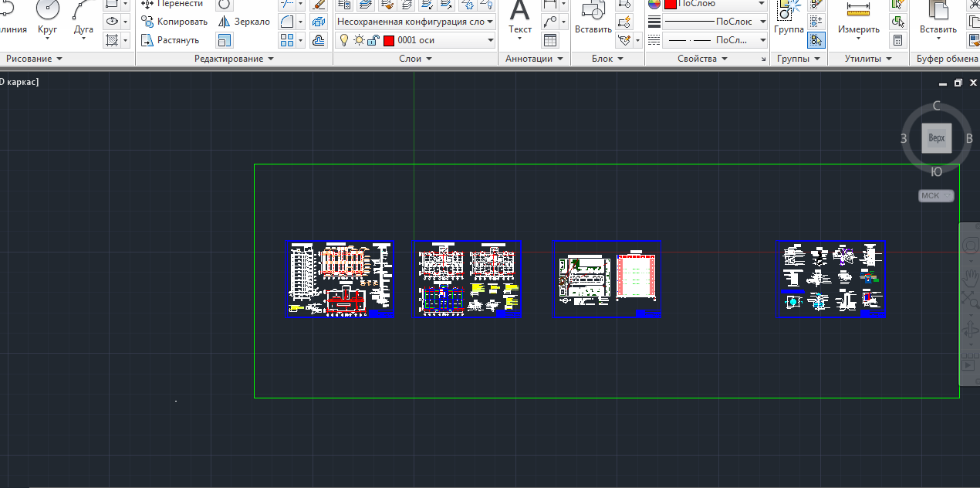The width and height of the screenshot is (980, 488).
Task: Open the ПоСлою lineweight dropdown
Action: (x=715, y=22)
